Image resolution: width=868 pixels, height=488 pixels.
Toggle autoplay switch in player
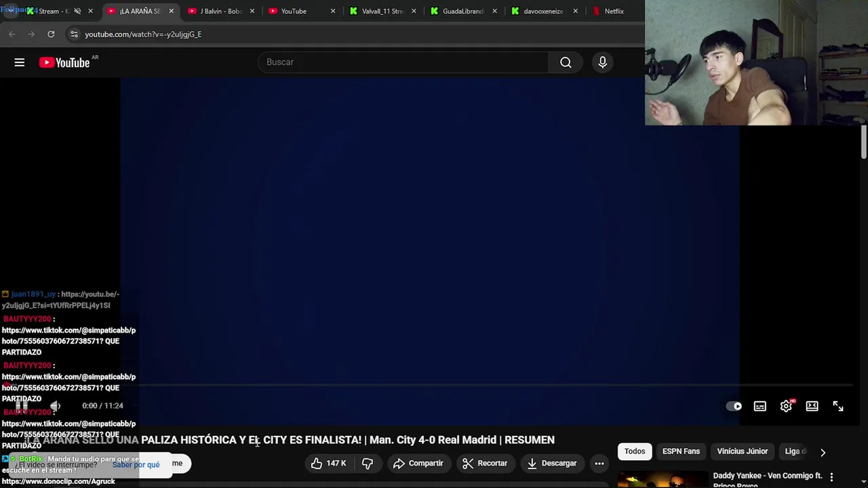click(734, 406)
